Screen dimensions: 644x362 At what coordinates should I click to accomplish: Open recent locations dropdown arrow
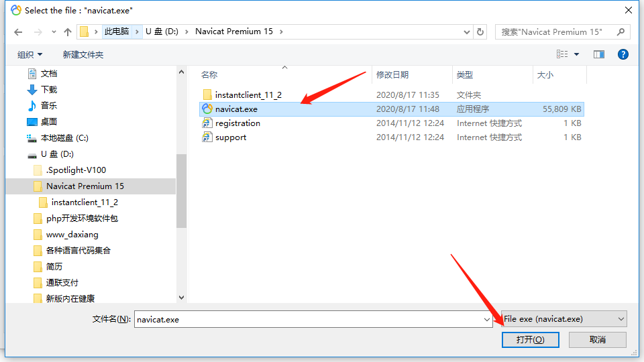[54, 32]
